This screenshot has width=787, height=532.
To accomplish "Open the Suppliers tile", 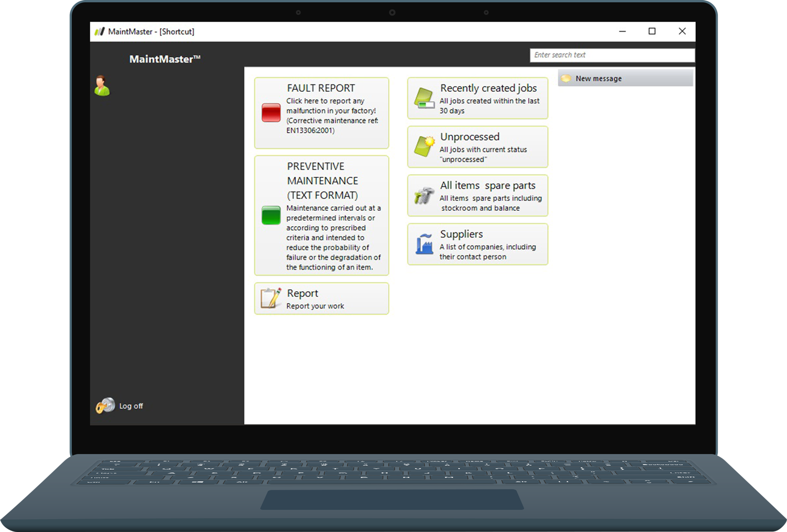I will tap(477, 244).
